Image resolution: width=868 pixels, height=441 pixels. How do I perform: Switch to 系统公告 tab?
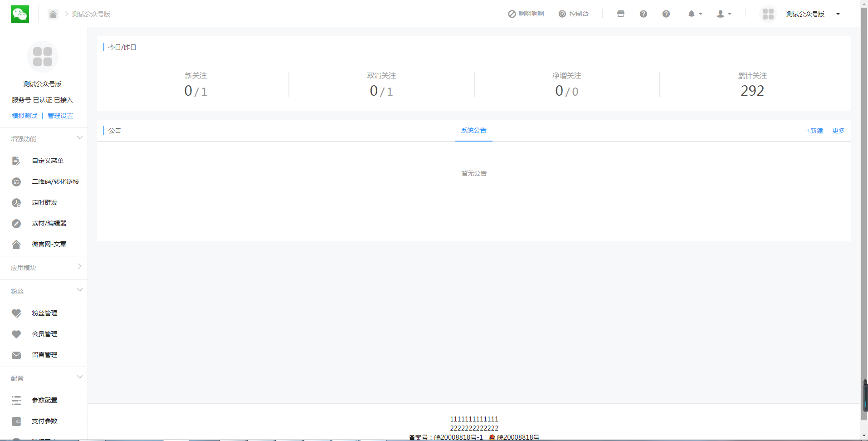click(x=474, y=131)
